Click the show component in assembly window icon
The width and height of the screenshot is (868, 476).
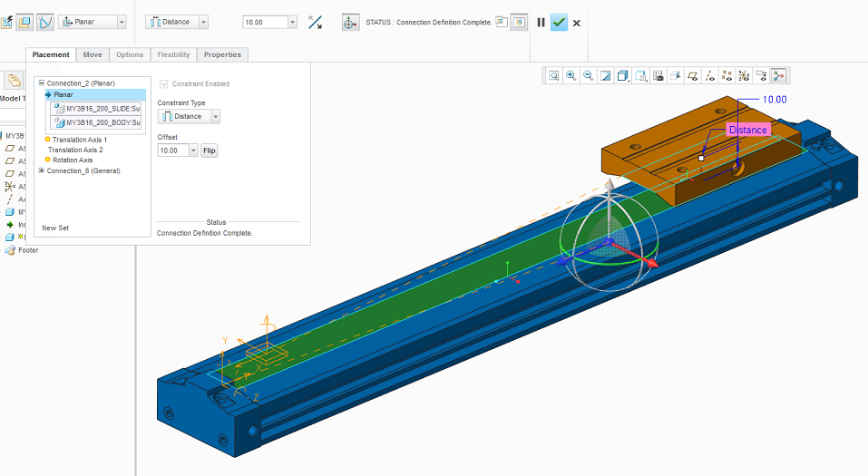[519, 22]
